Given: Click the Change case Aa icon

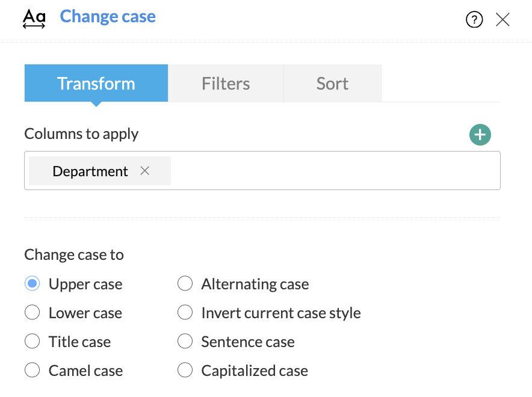Looking at the screenshot, I should pyautogui.click(x=34, y=19).
